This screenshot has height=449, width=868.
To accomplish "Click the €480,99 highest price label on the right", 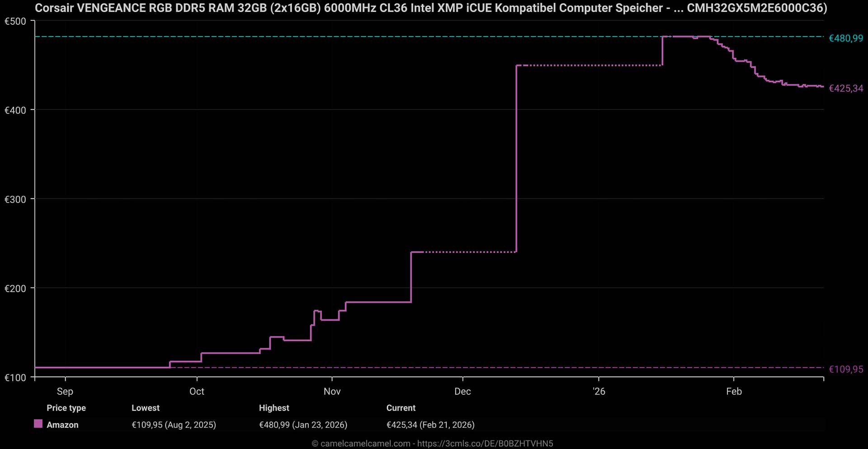I will point(845,38).
